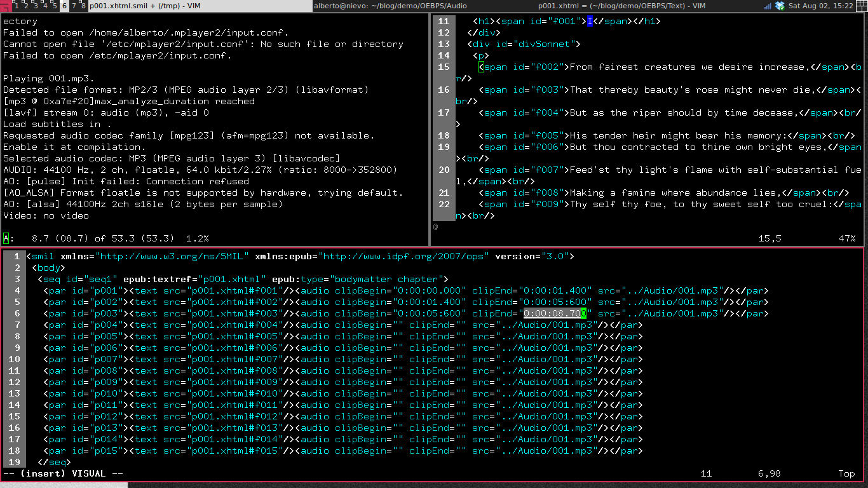Switch to workspace tag 8
868x488 pixels.
pos(83,6)
